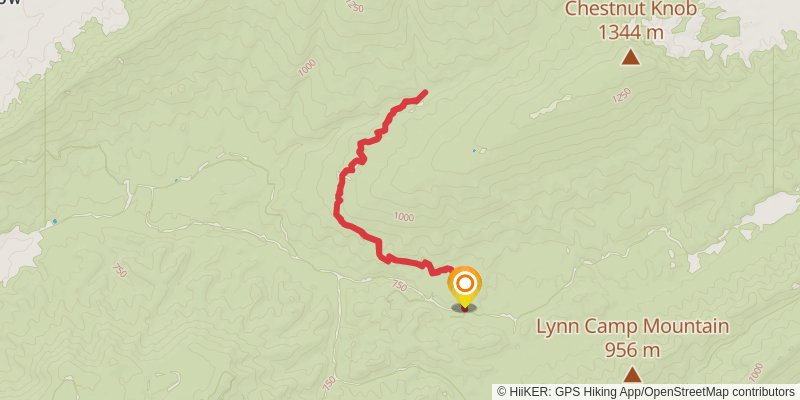Screen dimensions: 800x400
Task: Click the small blue pond east of trail
Action: click(x=474, y=151)
